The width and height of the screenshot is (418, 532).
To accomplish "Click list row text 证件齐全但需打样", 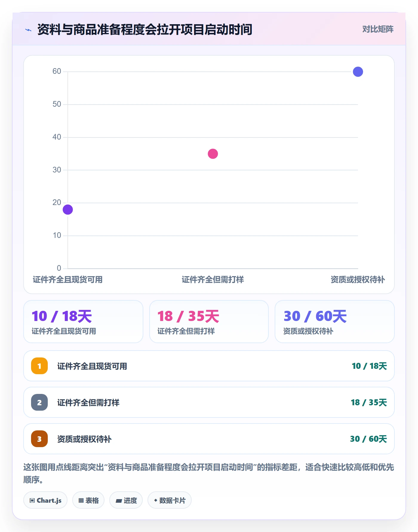I will (x=88, y=403).
